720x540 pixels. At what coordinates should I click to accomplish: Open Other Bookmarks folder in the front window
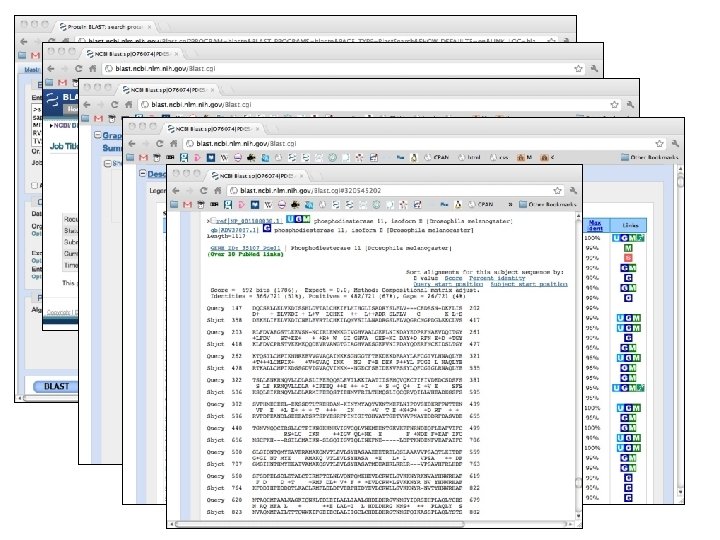coord(547,204)
